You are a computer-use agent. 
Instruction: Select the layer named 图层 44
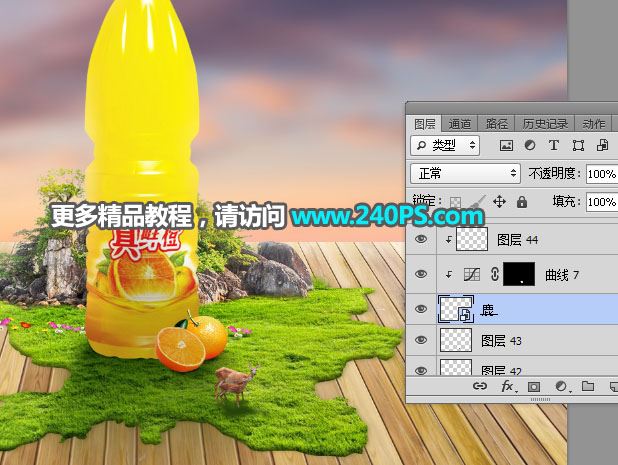pyautogui.click(x=517, y=240)
